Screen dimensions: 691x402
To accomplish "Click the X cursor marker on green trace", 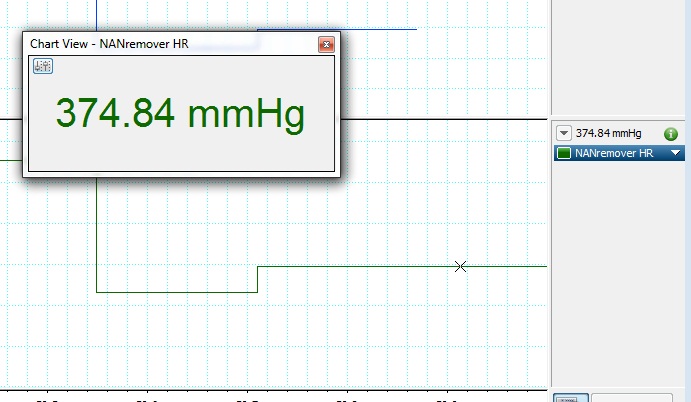I will pyautogui.click(x=460, y=266).
